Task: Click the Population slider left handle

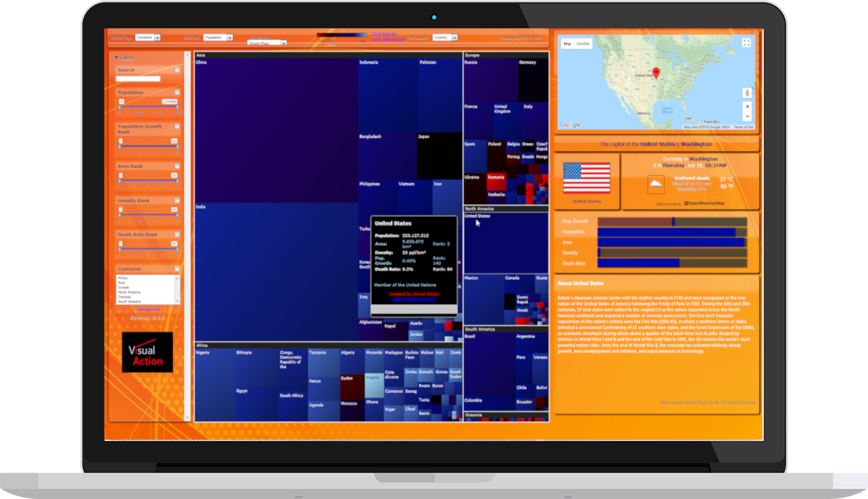Action: point(119,107)
